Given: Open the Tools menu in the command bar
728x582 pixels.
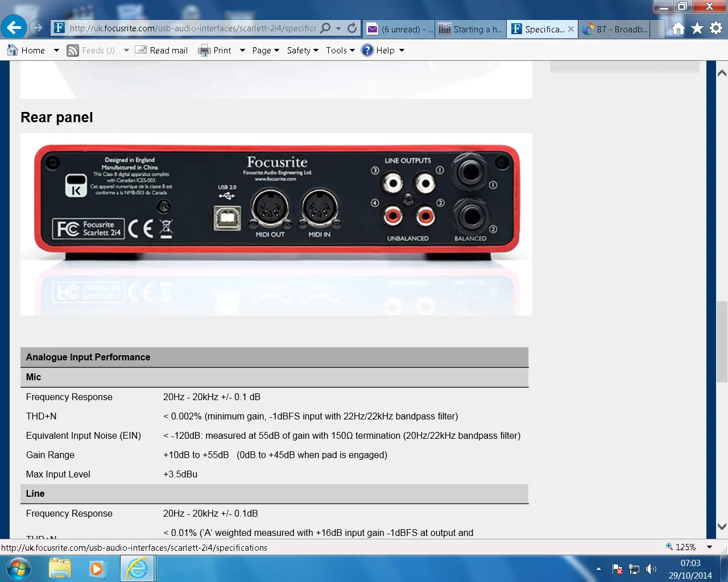Looking at the screenshot, I should 340,50.
